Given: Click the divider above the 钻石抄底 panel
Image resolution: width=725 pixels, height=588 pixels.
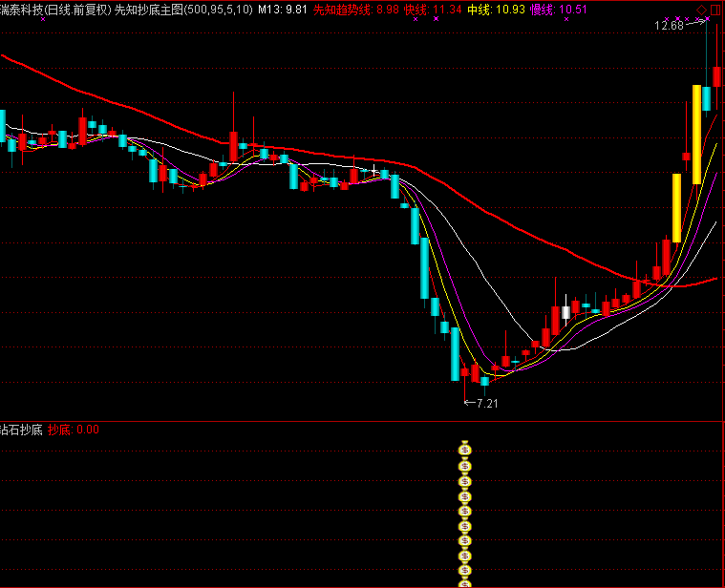Looking at the screenshot, I should tap(362, 421).
